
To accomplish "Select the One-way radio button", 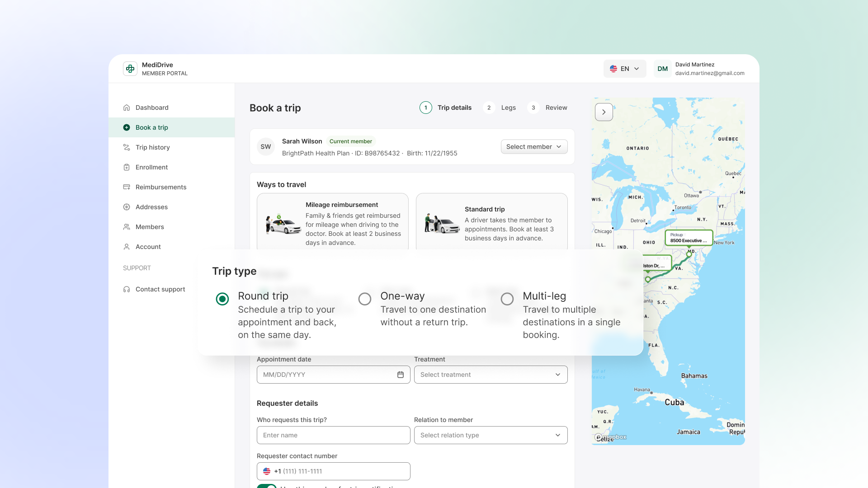I will (365, 299).
